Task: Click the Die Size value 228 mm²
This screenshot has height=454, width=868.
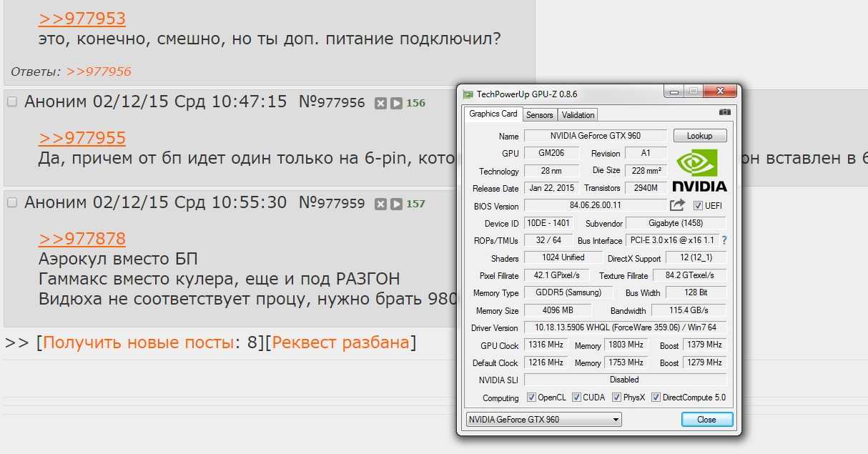Action: point(646,170)
